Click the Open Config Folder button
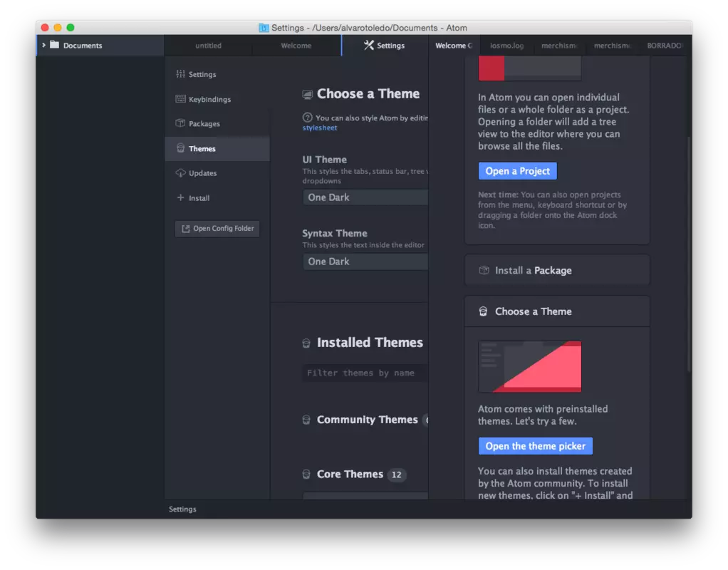This screenshot has height=570, width=728. pyautogui.click(x=217, y=229)
